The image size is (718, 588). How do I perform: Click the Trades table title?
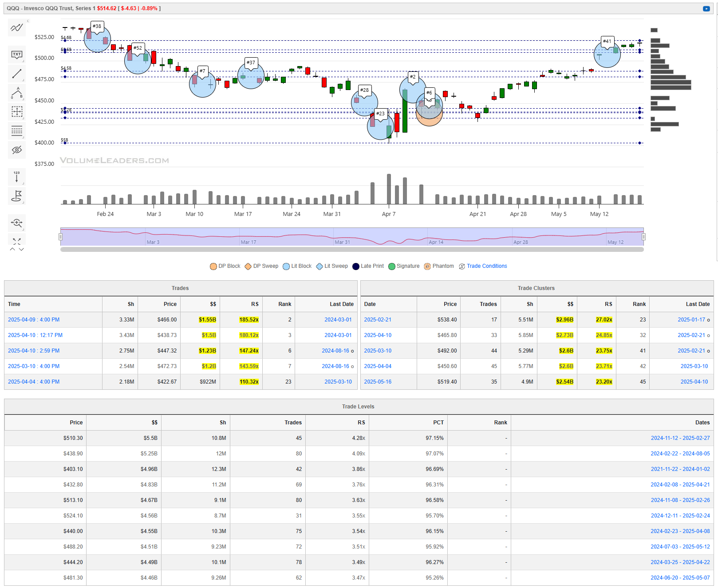180,288
